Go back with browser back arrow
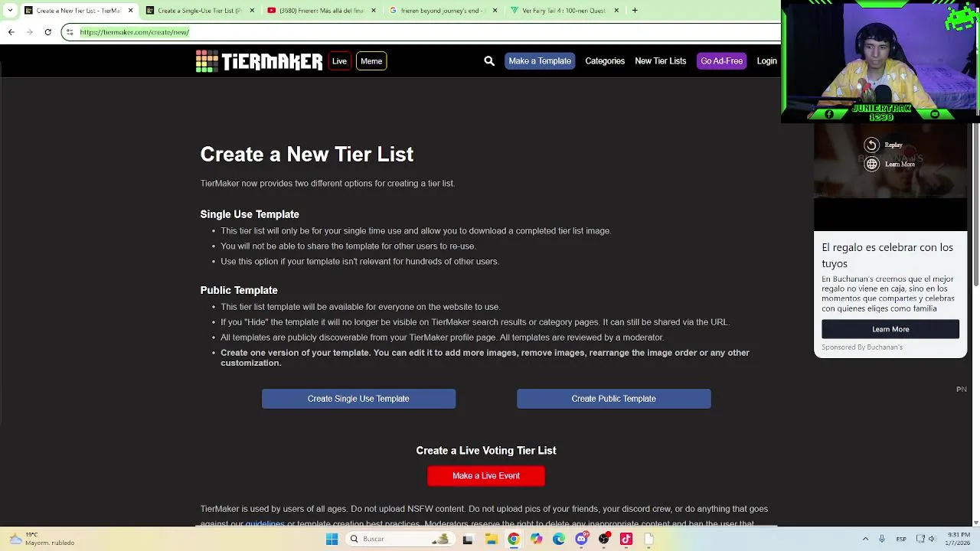Viewport: 980px width, 551px height. [11, 32]
